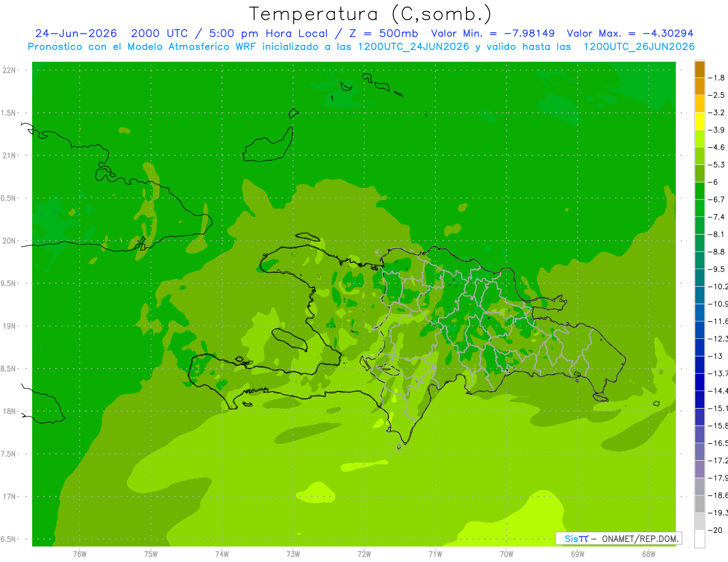Click the yellow swatch between -3.2 and -3.9

click(699, 121)
